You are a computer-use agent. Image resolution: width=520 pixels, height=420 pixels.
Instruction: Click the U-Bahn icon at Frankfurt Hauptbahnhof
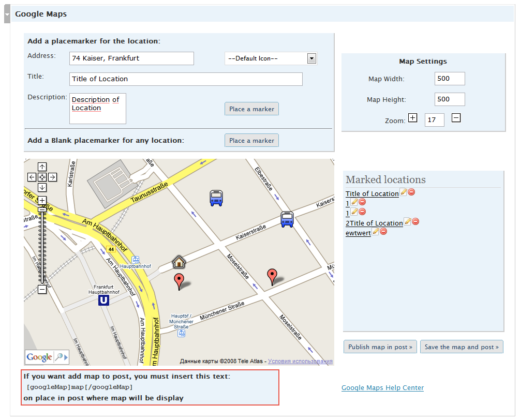(x=104, y=301)
